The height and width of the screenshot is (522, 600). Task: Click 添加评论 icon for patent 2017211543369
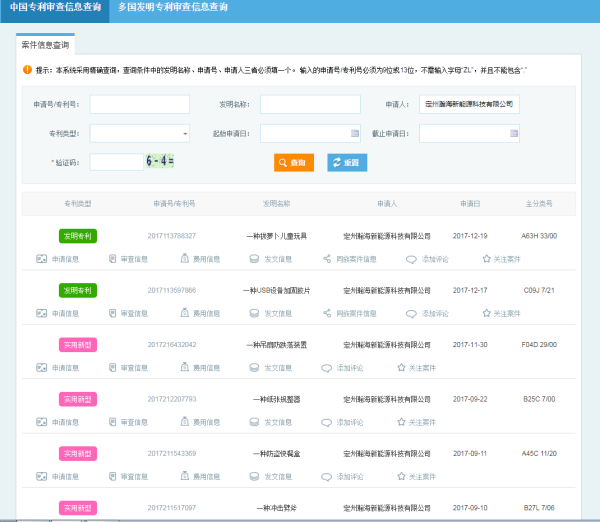(326, 476)
